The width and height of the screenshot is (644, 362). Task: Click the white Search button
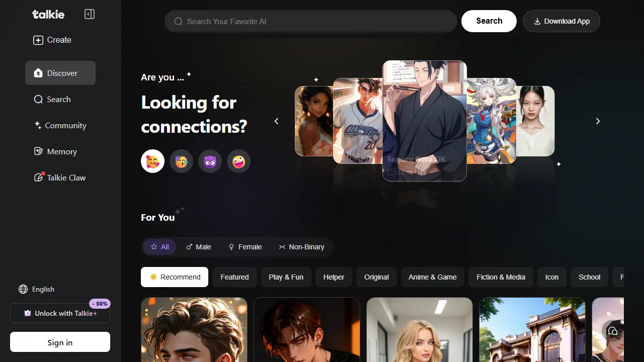click(x=489, y=21)
